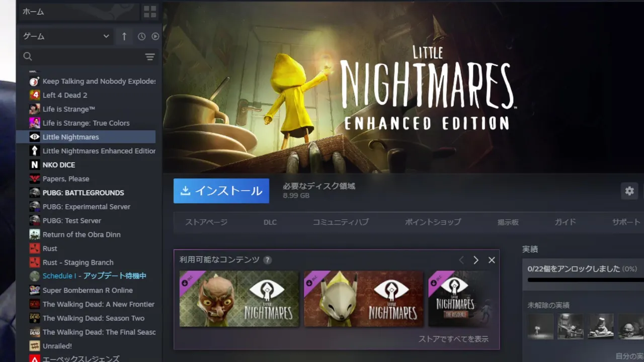The image size is (644, 362).
Task: Open the third locked achievement thumbnail
Action: point(601,326)
